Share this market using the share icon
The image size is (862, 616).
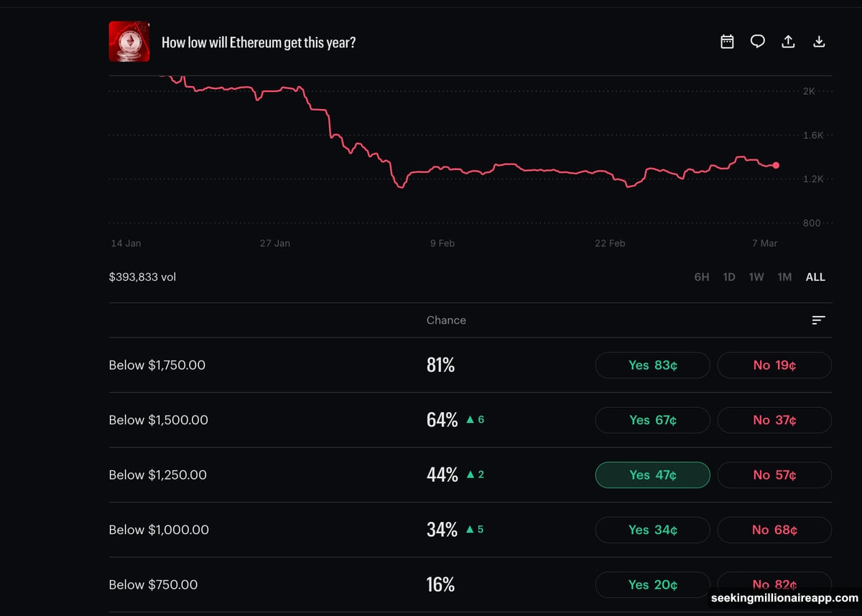(788, 42)
